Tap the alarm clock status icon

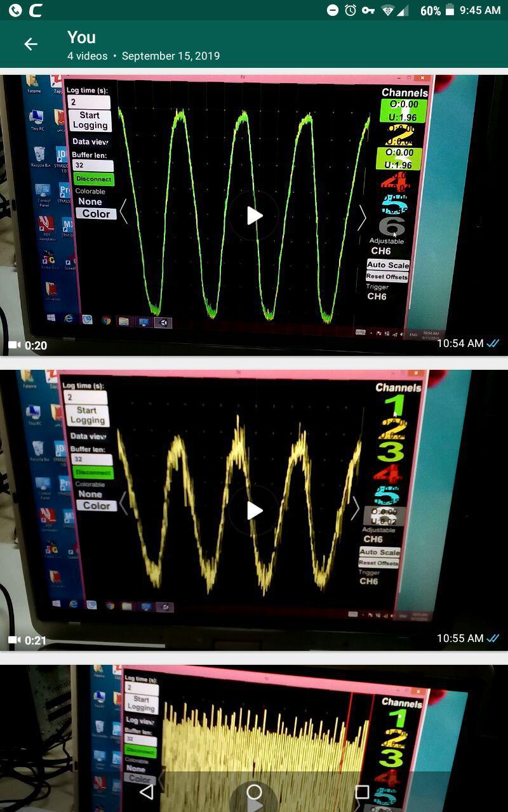(x=351, y=10)
